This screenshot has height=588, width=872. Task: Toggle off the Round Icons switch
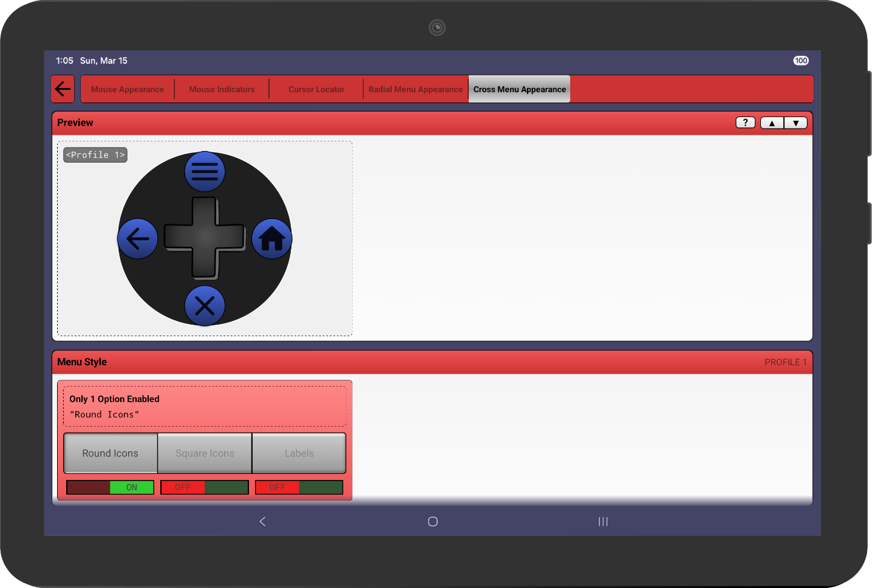(110, 487)
